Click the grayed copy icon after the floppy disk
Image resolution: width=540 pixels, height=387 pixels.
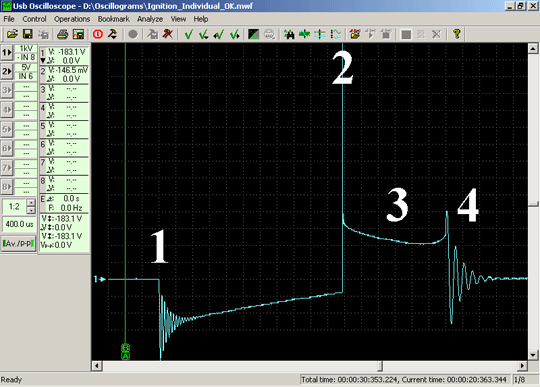pos(43,34)
